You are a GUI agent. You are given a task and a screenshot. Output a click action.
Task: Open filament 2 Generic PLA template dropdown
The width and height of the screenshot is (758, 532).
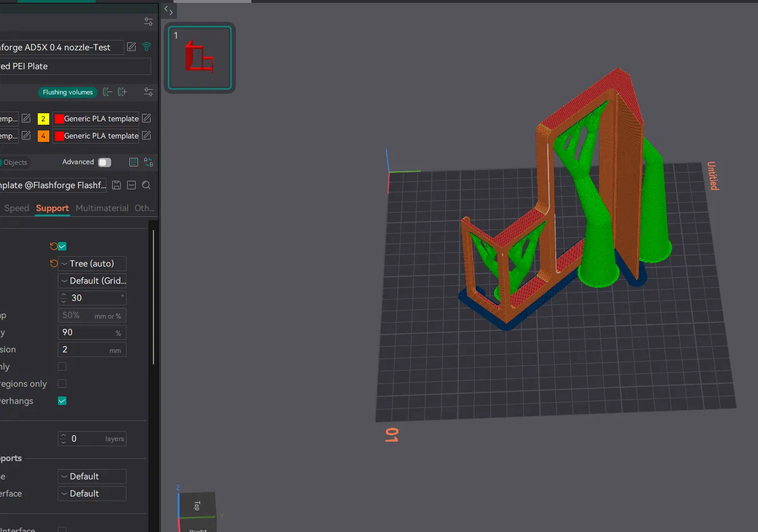(96, 119)
